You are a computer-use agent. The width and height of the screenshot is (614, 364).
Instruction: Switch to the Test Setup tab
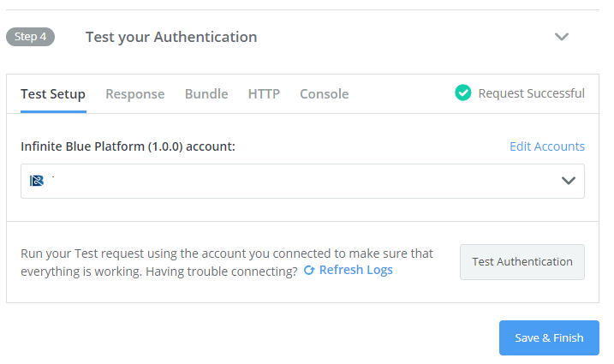pos(53,94)
